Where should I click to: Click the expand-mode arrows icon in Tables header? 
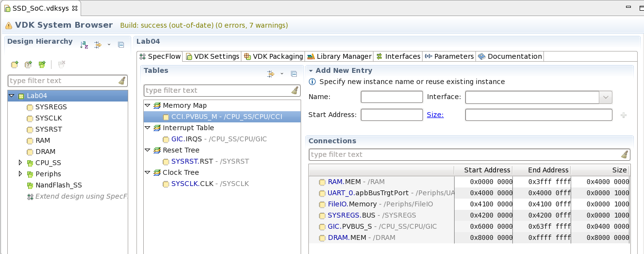click(x=271, y=74)
